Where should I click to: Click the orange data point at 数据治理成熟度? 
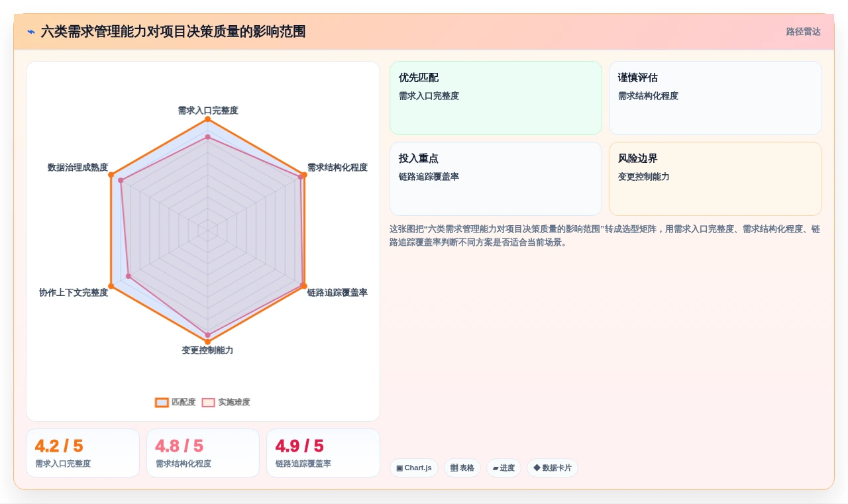coord(111,175)
